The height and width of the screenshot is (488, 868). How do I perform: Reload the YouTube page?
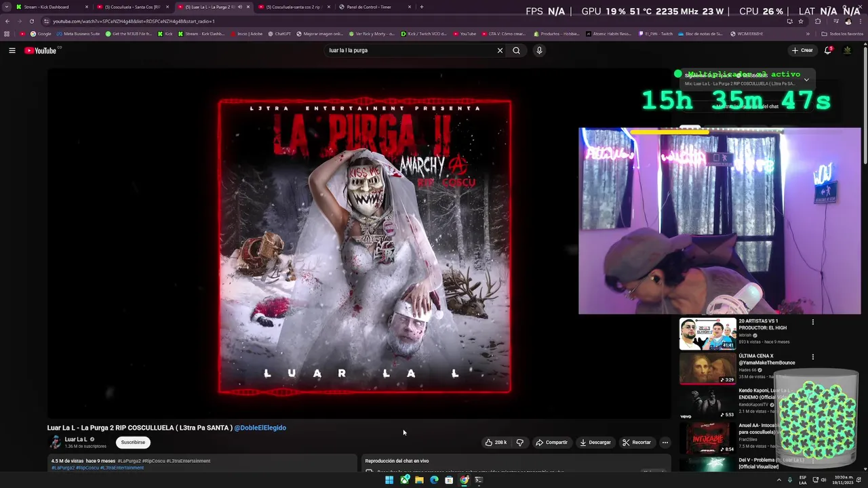coord(31,21)
